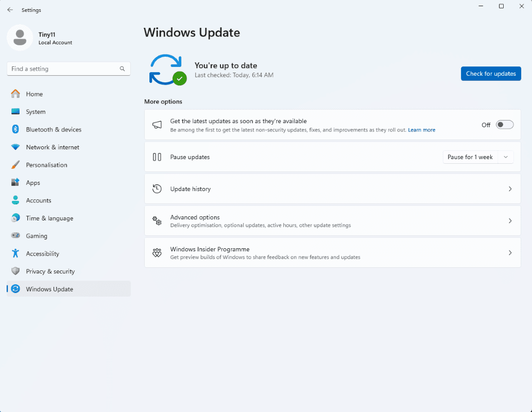The height and width of the screenshot is (412, 532).
Task: Click the search magnifier icon
Action: pos(122,69)
